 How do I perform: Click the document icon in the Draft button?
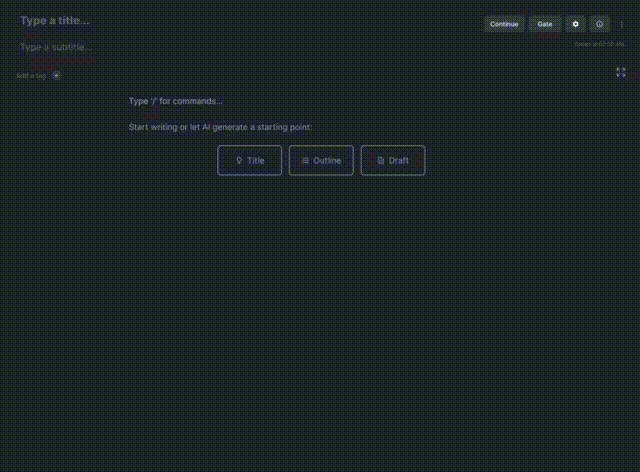pos(380,160)
